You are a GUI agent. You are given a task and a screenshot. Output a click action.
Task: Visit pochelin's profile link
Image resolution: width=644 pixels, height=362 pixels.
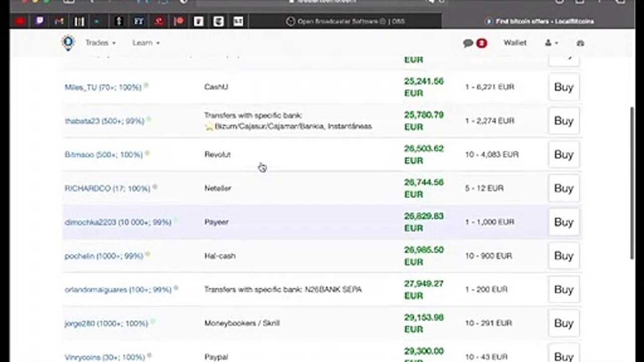[104, 256]
